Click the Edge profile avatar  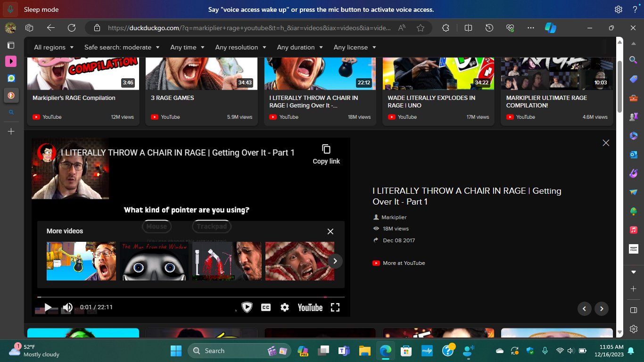pyautogui.click(x=10, y=28)
